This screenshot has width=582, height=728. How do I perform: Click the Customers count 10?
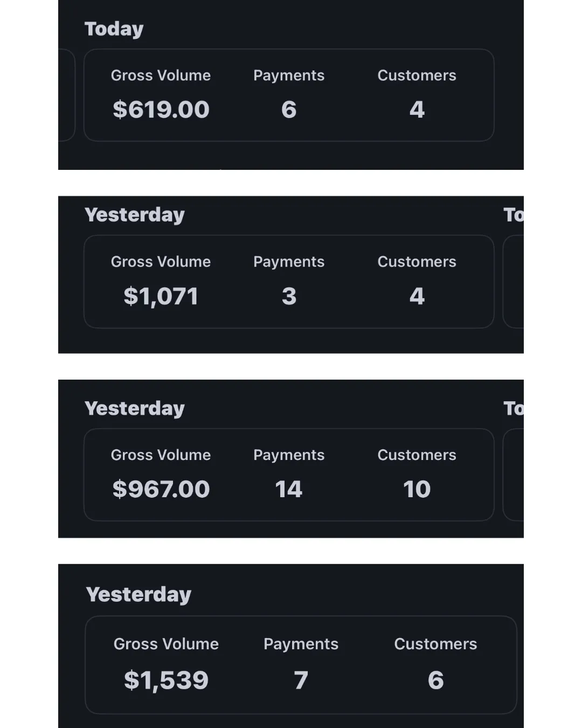417,489
